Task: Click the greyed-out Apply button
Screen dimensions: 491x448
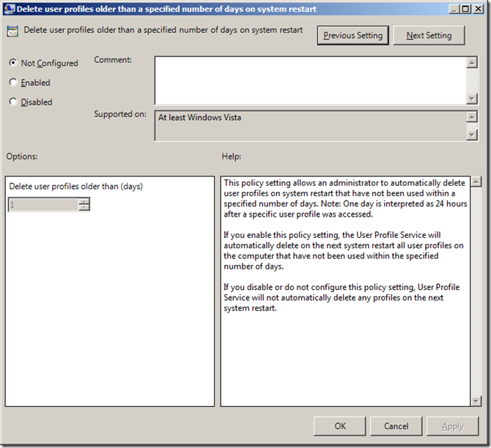Action: pyautogui.click(x=452, y=426)
